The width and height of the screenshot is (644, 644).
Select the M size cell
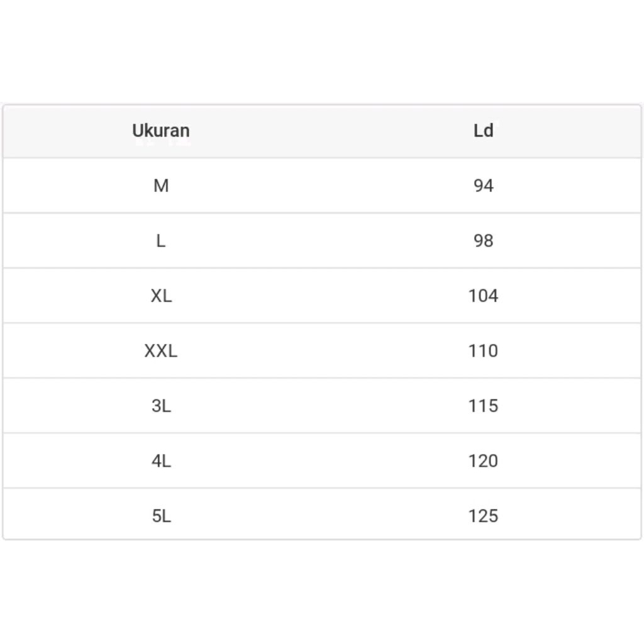pyautogui.click(x=161, y=186)
